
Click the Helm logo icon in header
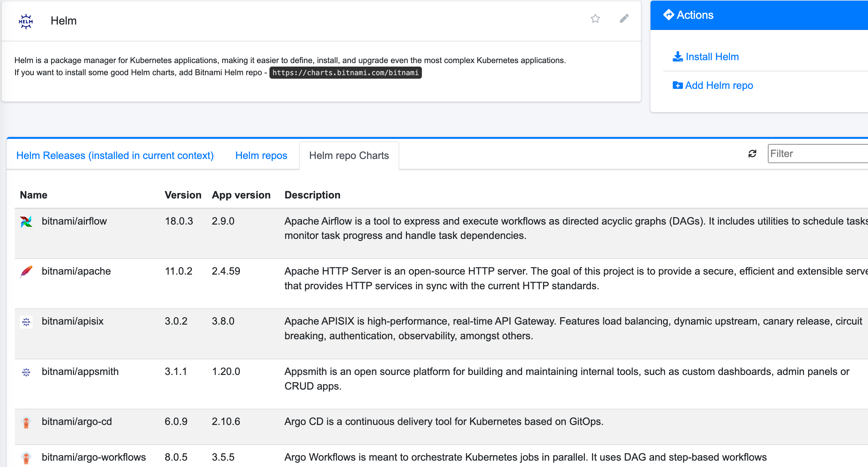point(26,21)
